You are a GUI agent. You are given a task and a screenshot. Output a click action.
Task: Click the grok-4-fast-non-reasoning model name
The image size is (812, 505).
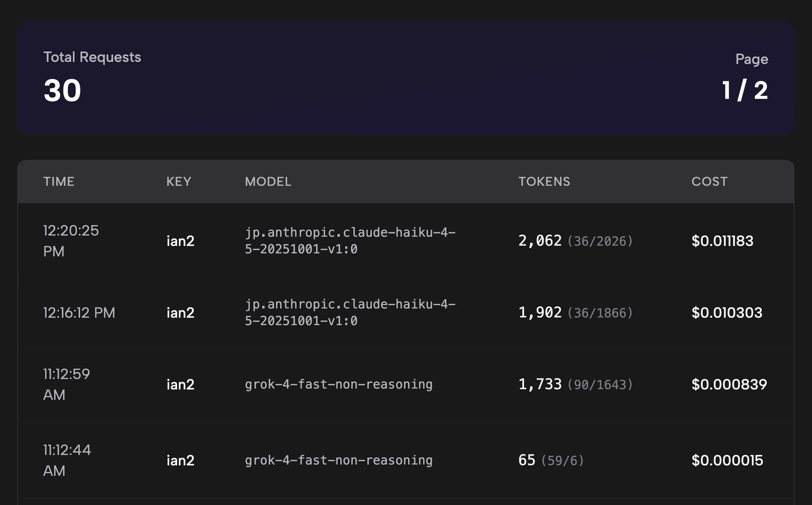coord(338,384)
